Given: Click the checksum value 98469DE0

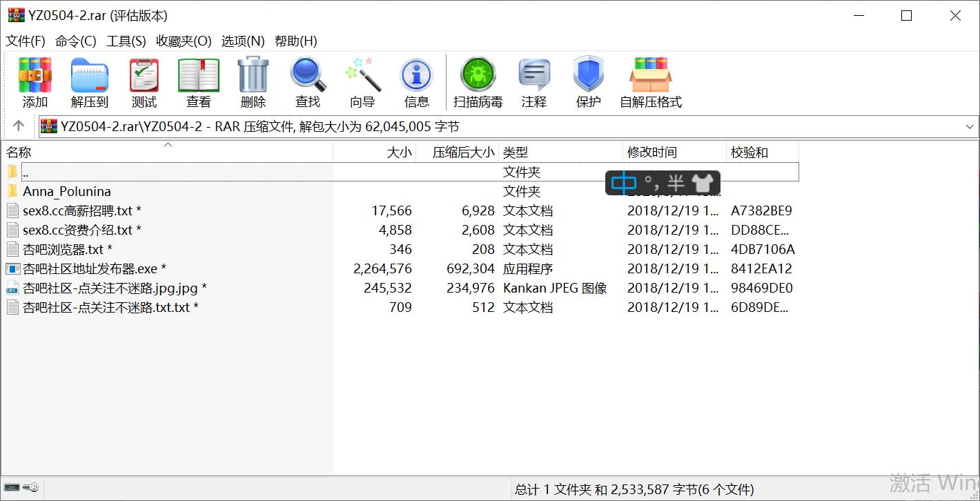Looking at the screenshot, I should (762, 288).
